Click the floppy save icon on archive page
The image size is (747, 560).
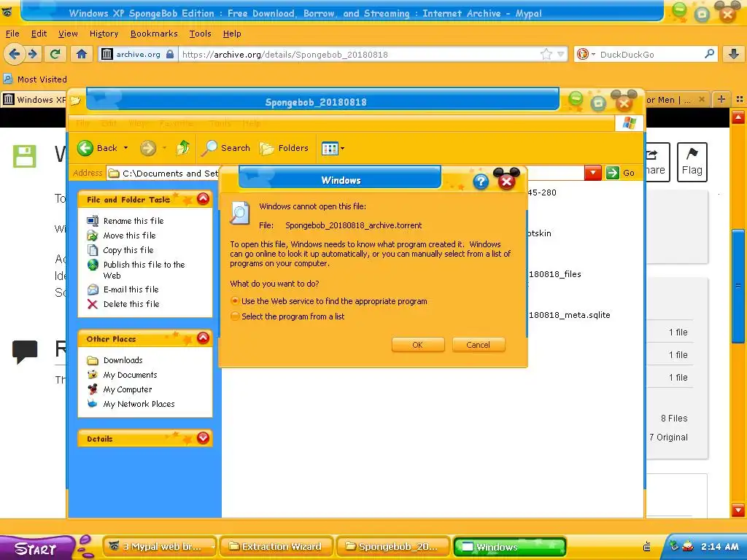click(24, 156)
